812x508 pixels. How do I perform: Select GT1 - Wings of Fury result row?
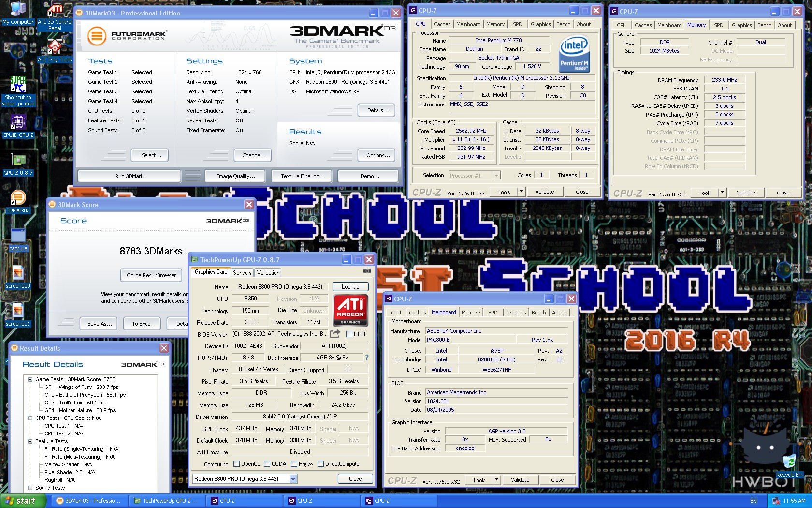pos(81,387)
